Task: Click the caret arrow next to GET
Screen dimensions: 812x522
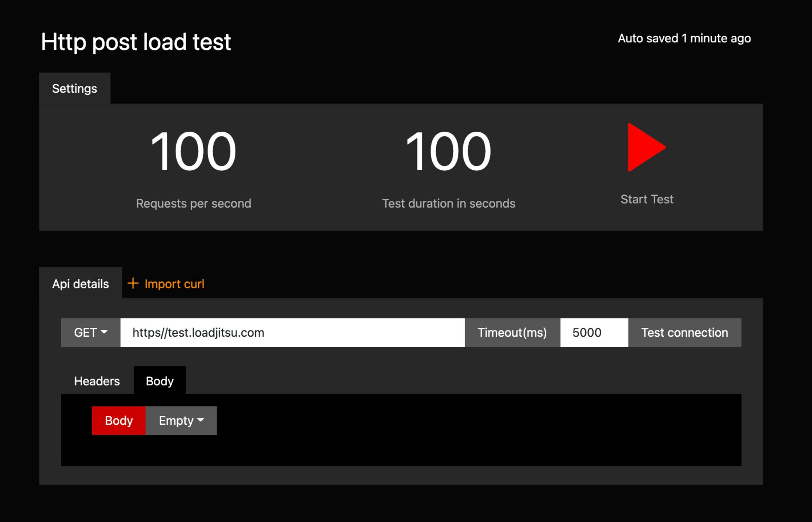Action: click(x=104, y=332)
